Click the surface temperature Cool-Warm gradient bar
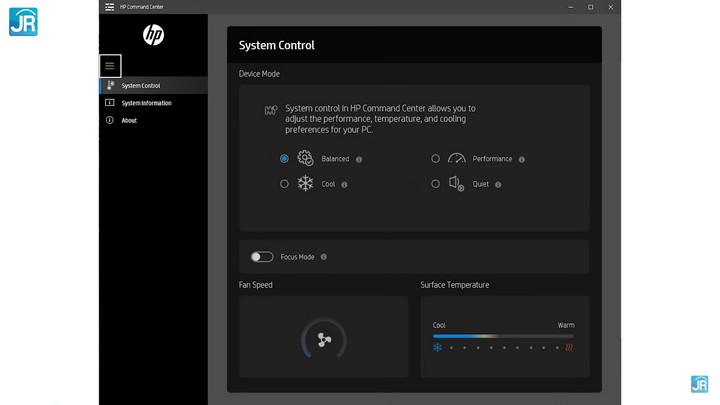The width and height of the screenshot is (720, 405). click(x=503, y=336)
